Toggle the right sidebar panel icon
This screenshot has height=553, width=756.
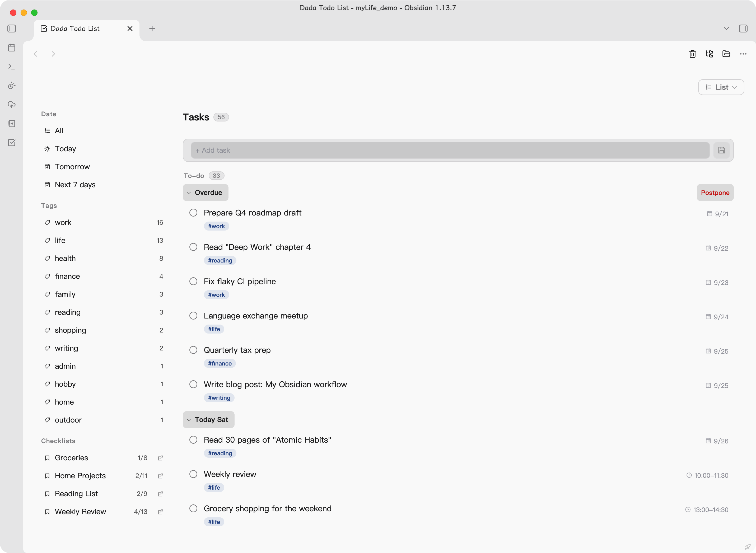743,29
